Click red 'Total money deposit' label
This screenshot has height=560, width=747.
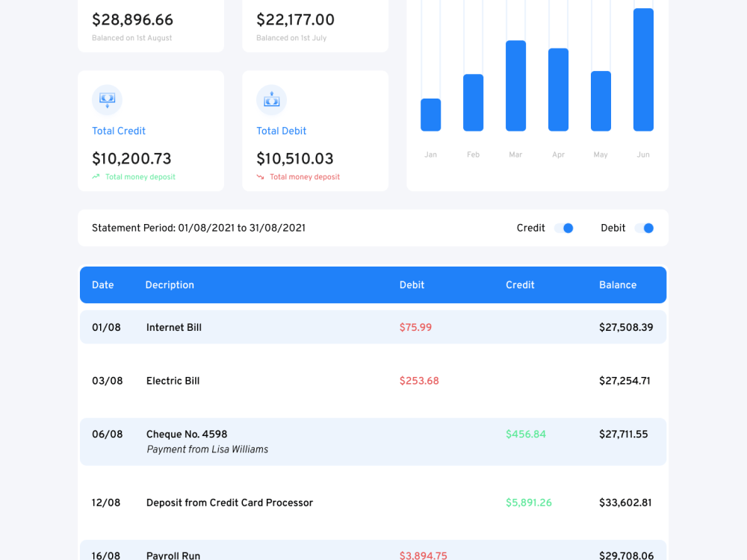(305, 177)
